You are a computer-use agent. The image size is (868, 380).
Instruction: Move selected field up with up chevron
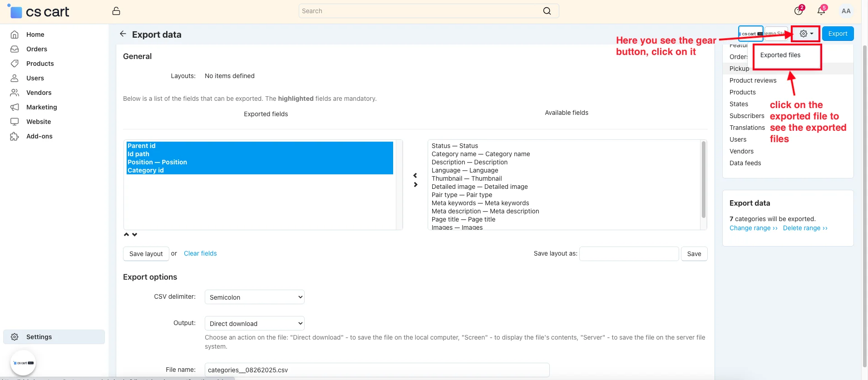pyautogui.click(x=127, y=235)
